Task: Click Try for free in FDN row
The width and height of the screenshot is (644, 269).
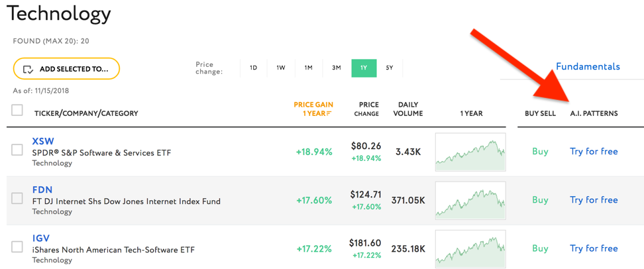Action: tap(594, 200)
